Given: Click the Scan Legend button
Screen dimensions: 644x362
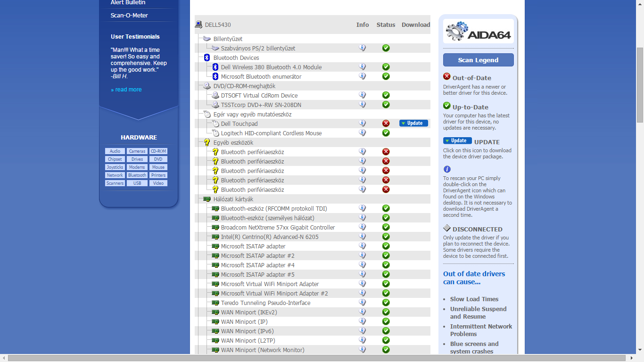Looking at the screenshot, I should click(x=479, y=60).
